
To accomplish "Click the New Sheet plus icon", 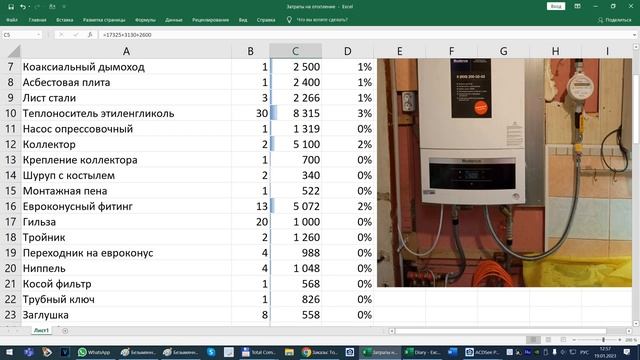I will [x=65, y=331].
